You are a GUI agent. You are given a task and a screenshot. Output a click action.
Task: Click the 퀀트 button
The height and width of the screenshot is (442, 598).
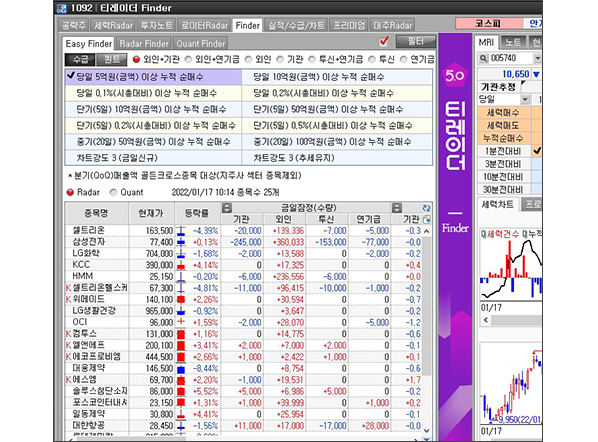(112, 59)
